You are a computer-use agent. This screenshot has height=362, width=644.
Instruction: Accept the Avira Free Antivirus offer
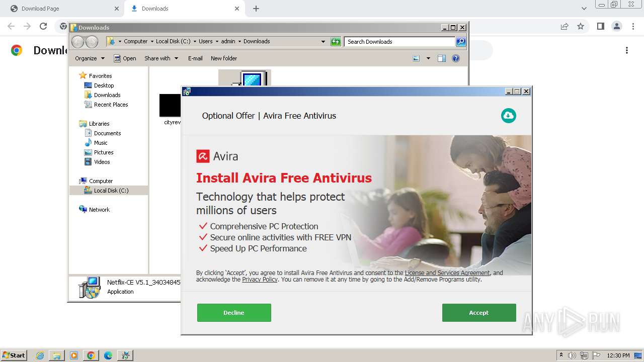(479, 313)
